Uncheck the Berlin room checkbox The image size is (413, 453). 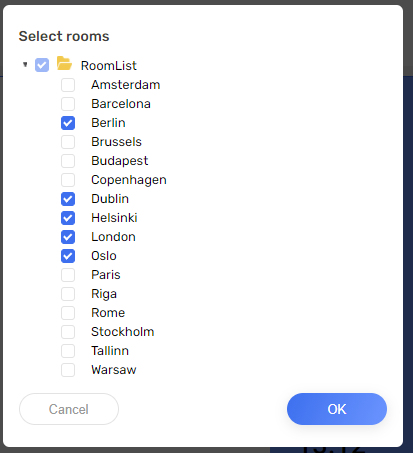pos(68,123)
